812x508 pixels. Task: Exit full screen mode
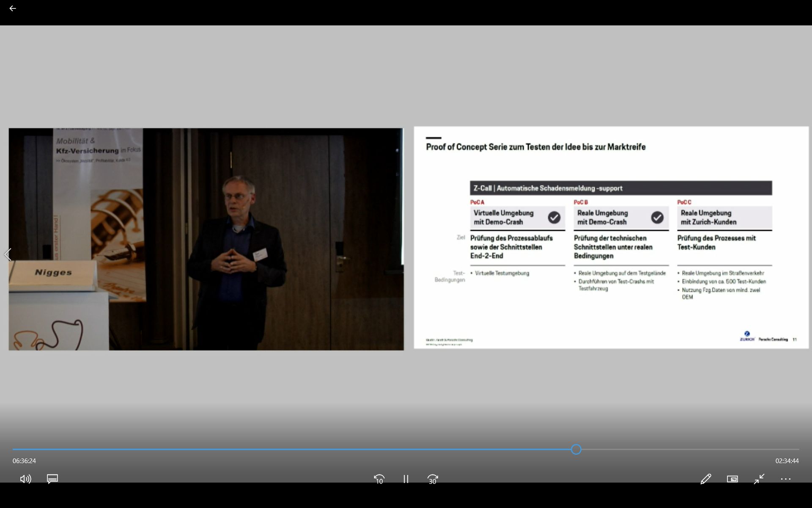pyautogui.click(x=759, y=479)
